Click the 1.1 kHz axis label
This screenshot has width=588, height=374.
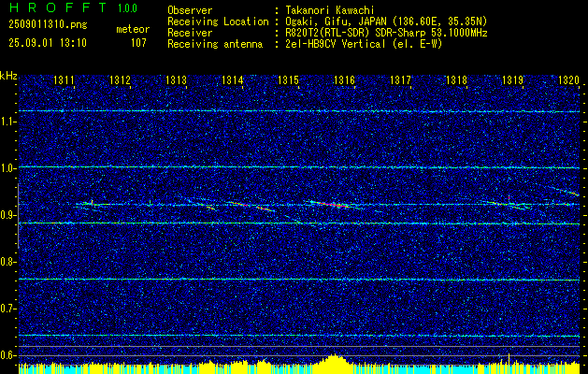point(8,122)
